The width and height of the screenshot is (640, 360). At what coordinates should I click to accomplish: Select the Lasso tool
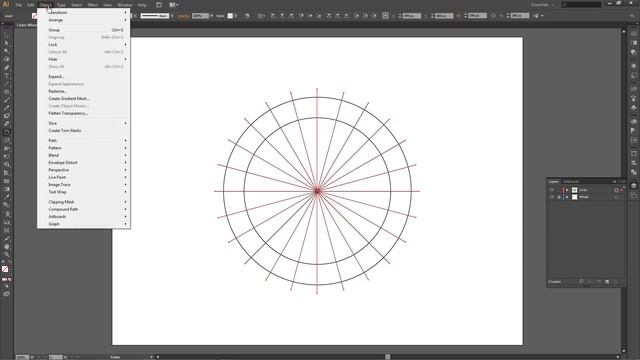6,59
